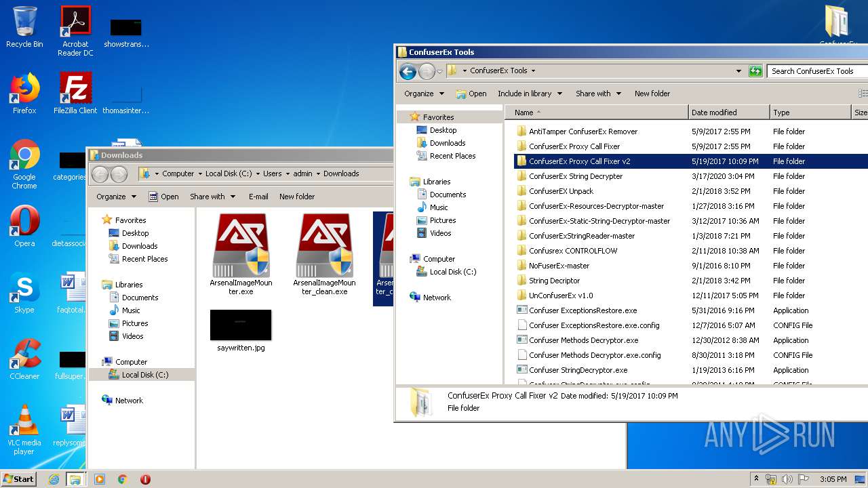This screenshot has height=488, width=868.
Task: Click Action Center flag in tray
Action: coord(804,479)
